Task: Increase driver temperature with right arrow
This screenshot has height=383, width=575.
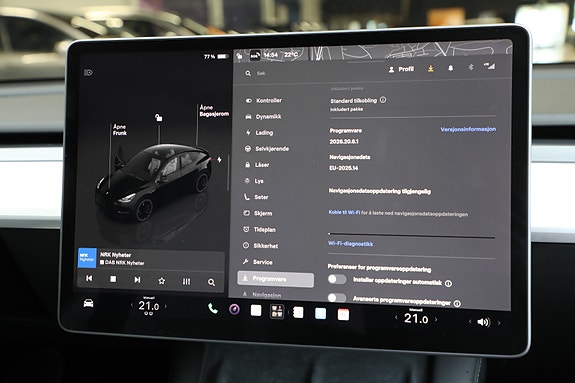Action: click(x=166, y=306)
